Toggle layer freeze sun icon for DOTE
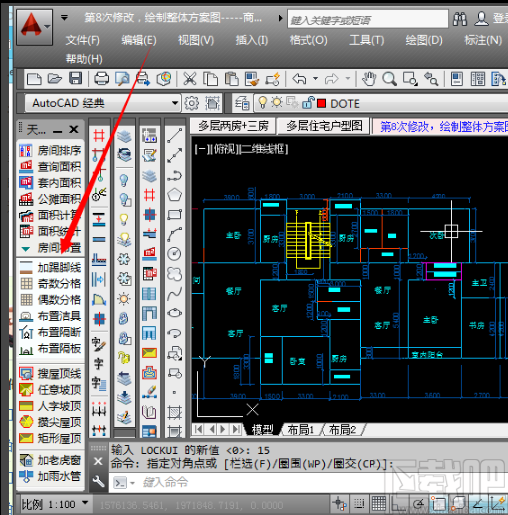508x515 pixels. pyautogui.click(x=277, y=102)
